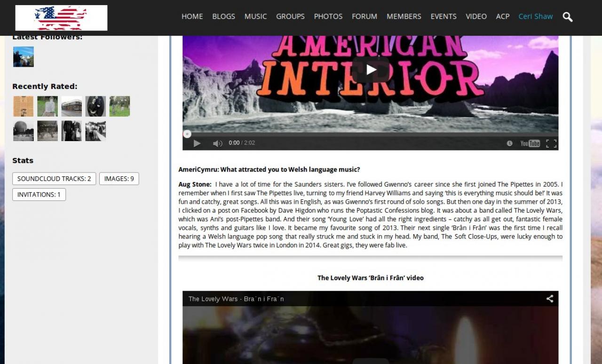Click the video progress scrubber handle
The height and width of the screenshot is (364, 602).
187,134
